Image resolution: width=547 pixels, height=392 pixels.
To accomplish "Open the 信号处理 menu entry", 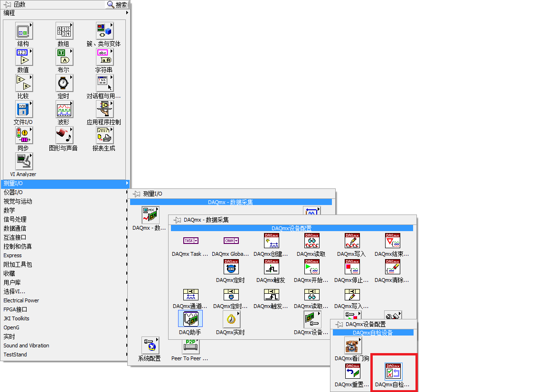I will point(66,219).
